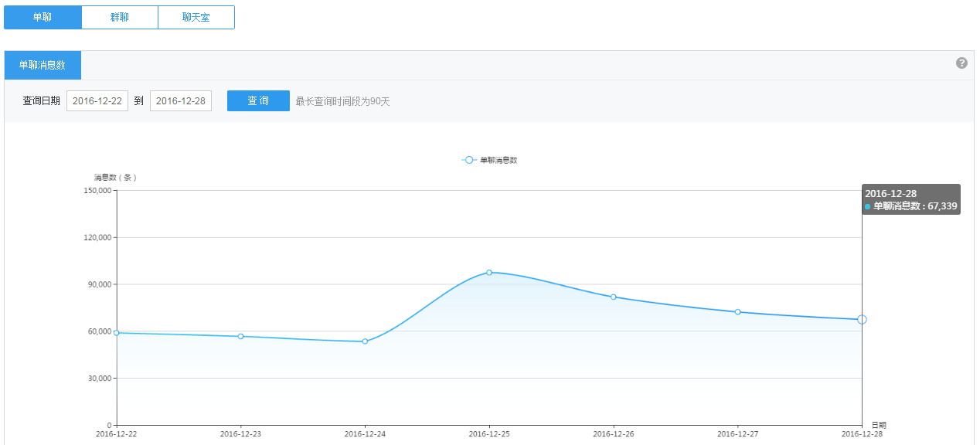Click the 2016-12-28 tooltip box
The image size is (980, 445).
pyautogui.click(x=910, y=199)
